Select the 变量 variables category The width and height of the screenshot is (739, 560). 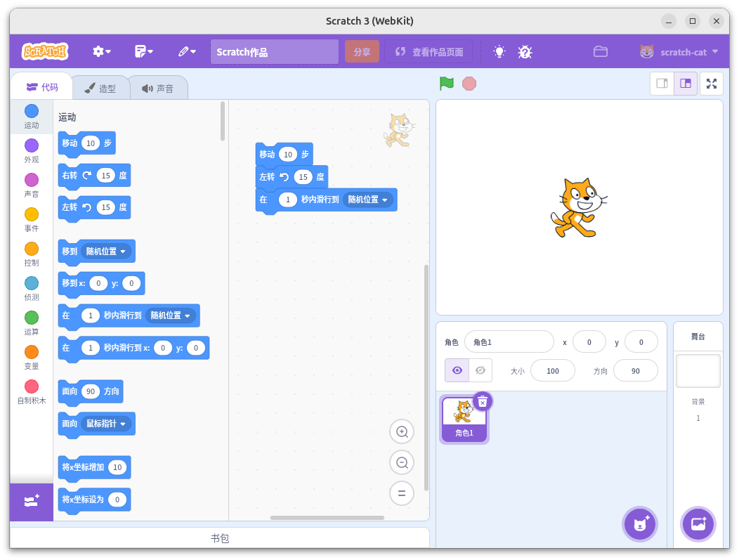(x=32, y=358)
